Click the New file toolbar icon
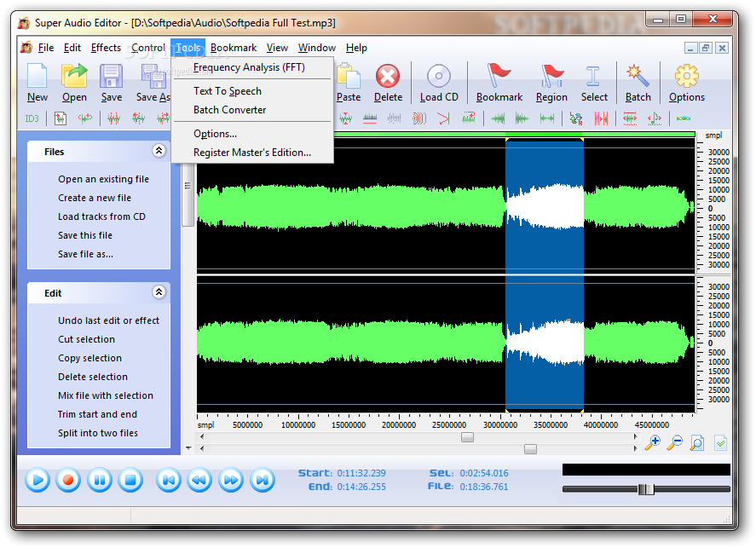756x548 pixels. point(38,76)
